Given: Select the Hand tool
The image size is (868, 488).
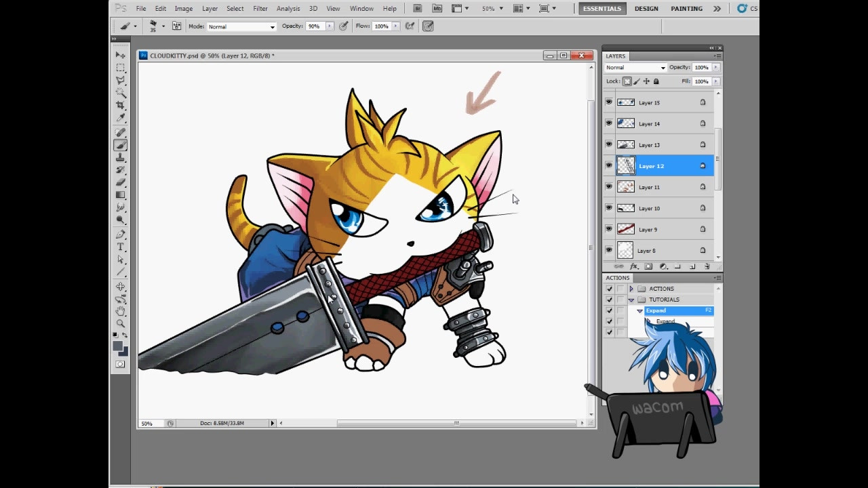Looking at the screenshot, I should pos(121,311).
